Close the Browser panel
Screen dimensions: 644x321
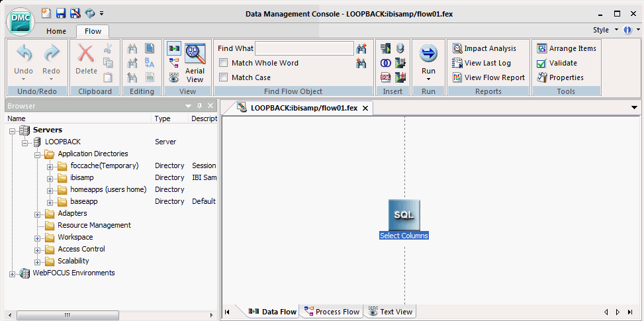210,106
